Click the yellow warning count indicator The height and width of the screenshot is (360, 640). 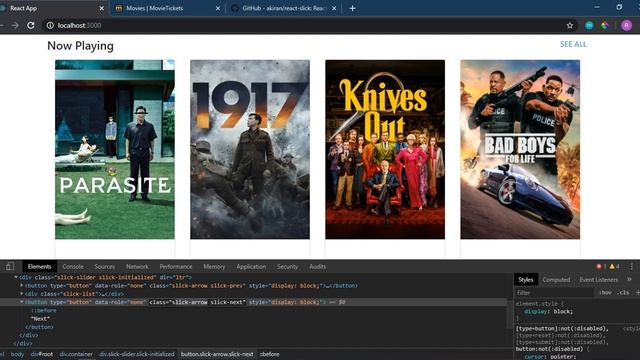tap(615, 267)
